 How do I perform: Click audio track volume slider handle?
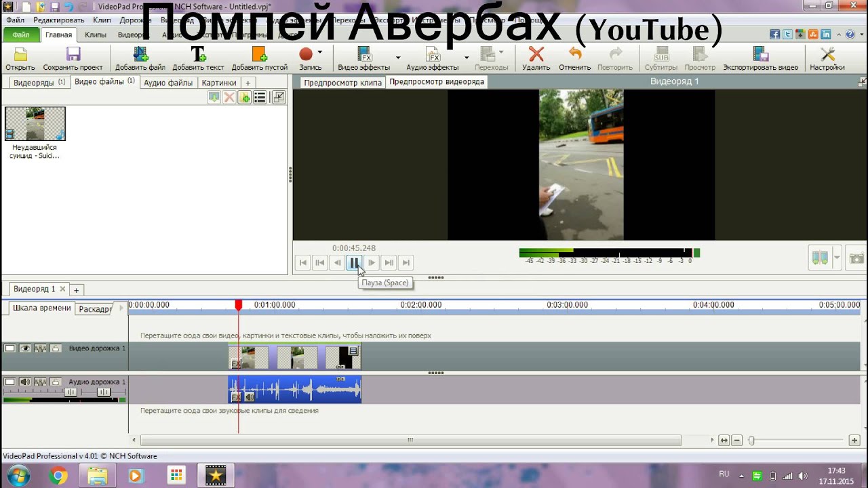click(x=71, y=392)
